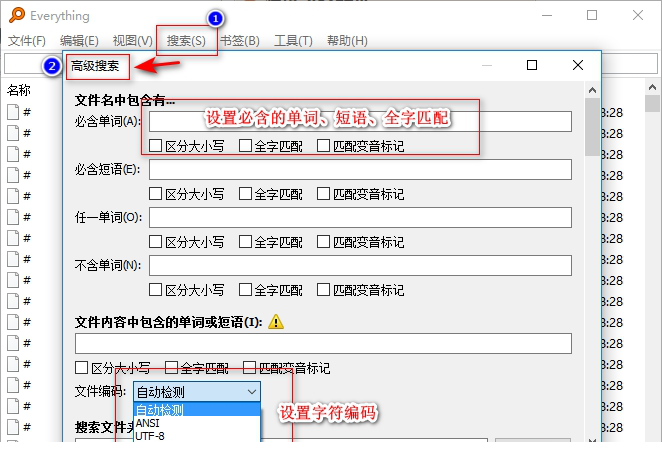Open the 文件编码 dropdown
This screenshot has width=662, height=459.
click(x=197, y=392)
